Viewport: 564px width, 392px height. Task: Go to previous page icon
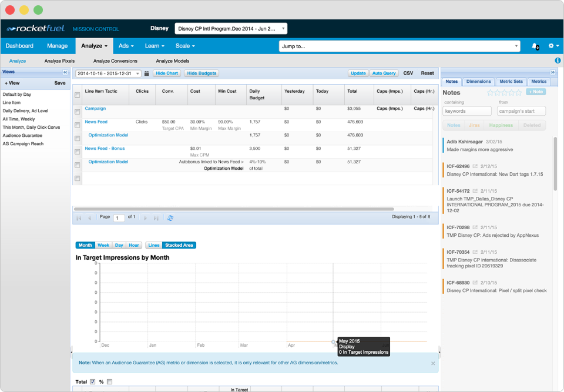(x=89, y=218)
